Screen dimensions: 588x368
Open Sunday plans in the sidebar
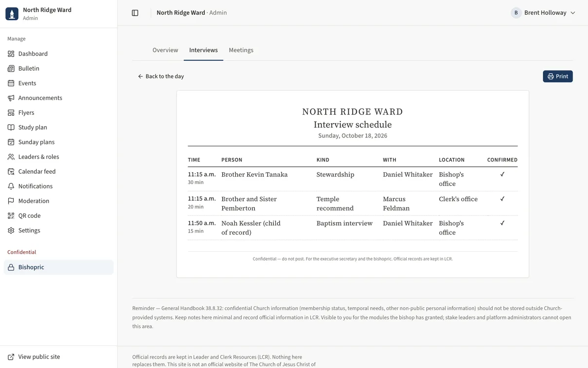[x=59, y=142]
